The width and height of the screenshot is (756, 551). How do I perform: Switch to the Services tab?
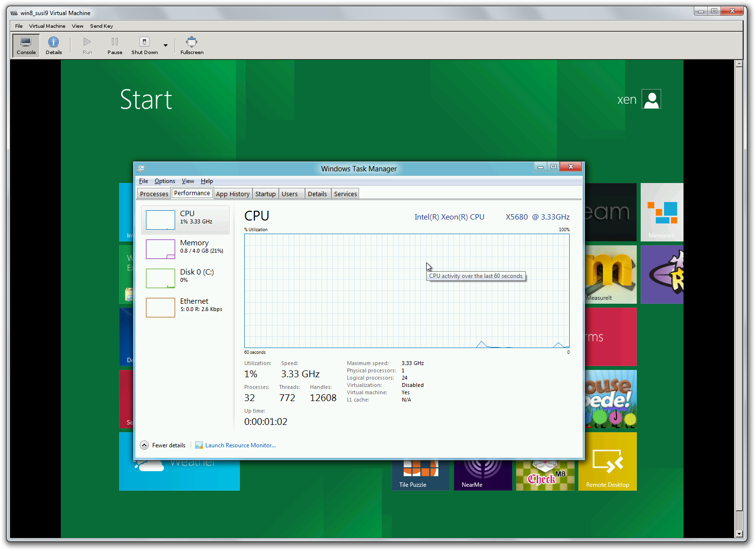(x=345, y=194)
